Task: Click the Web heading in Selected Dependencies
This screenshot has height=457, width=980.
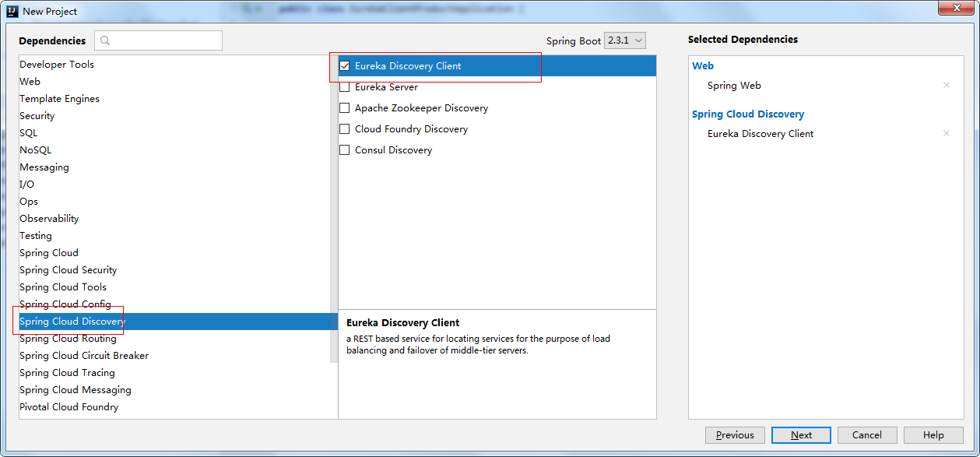Action: pyautogui.click(x=703, y=66)
